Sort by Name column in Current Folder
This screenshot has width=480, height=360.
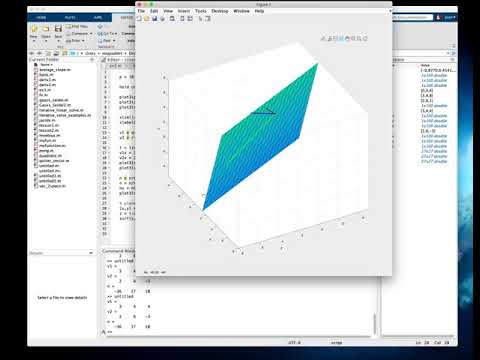pos(45,65)
